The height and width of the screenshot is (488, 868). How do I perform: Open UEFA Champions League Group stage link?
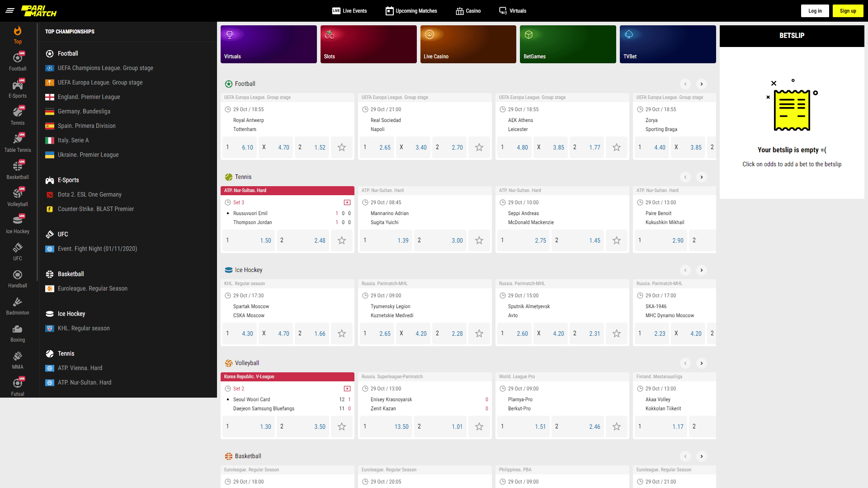[105, 68]
